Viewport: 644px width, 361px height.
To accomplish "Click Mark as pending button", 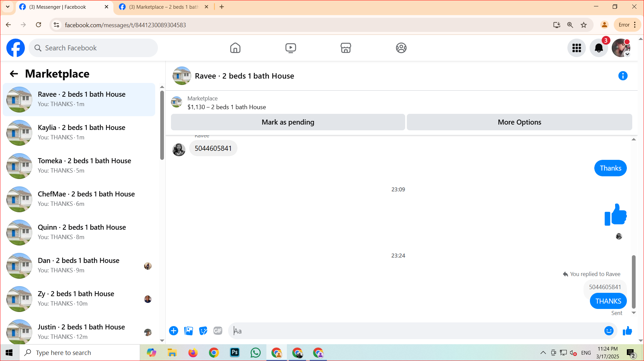I will pos(288,122).
